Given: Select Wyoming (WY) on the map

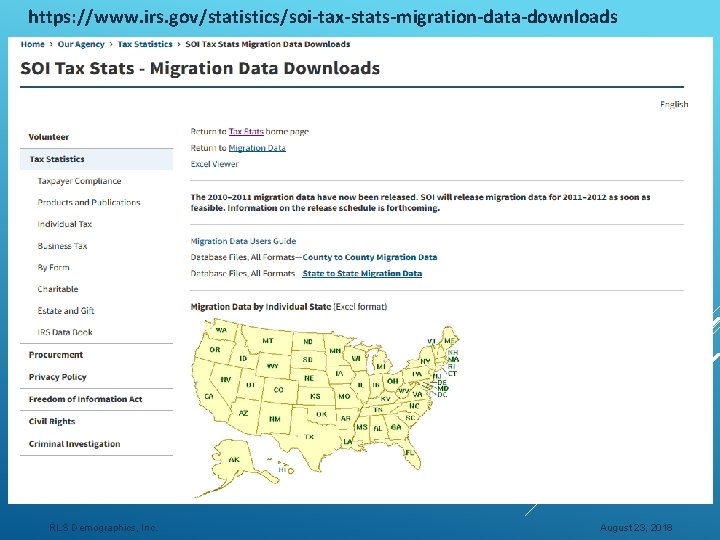Looking at the screenshot, I should tap(272, 366).
